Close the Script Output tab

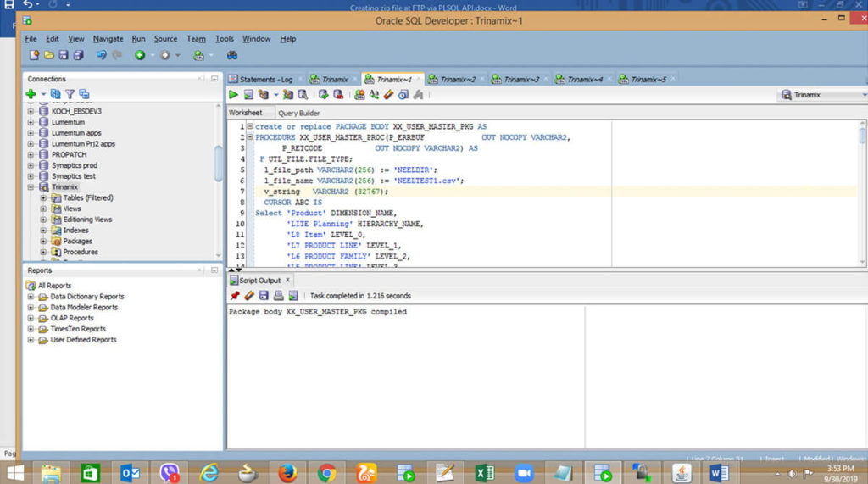pyautogui.click(x=288, y=281)
